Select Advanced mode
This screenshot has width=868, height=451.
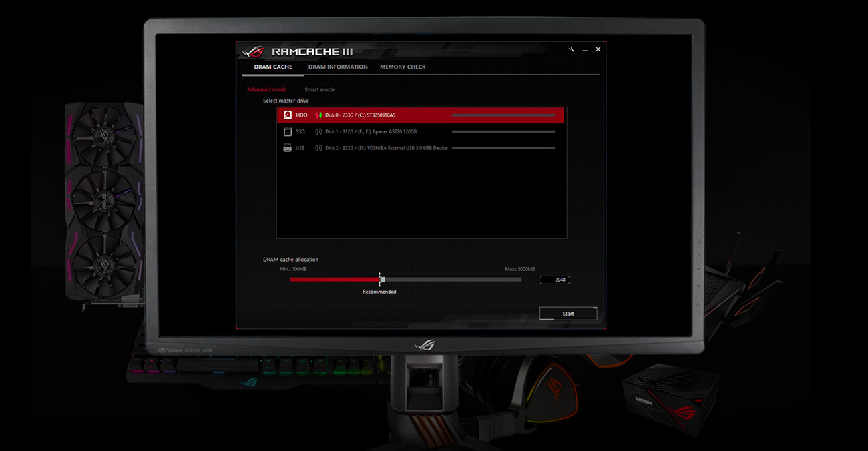[266, 89]
